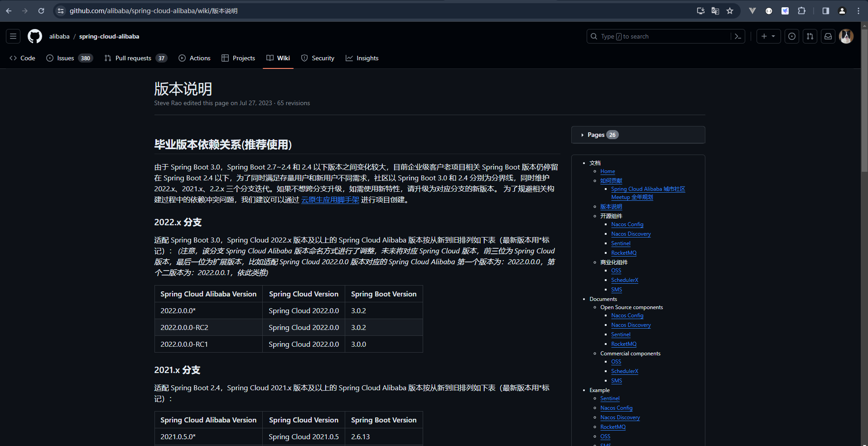Viewport: 868px width, 446px height.
Task: Open Sentinel under 开源组件
Action: [x=621, y=243]
